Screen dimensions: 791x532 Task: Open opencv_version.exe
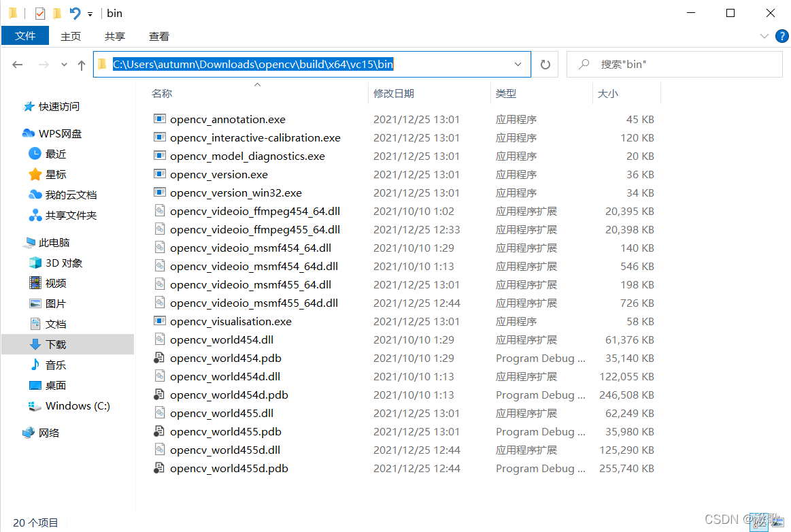[x=218, y=174]
